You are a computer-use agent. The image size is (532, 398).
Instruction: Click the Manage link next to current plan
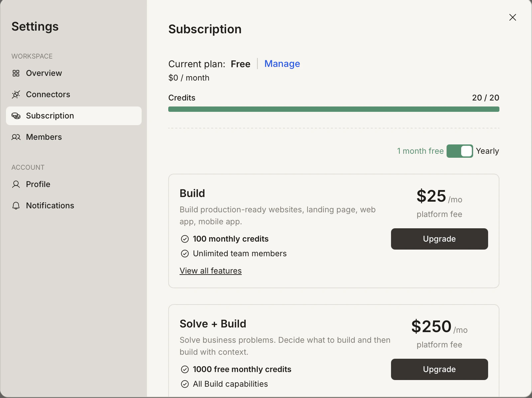(x=282, y=64)
